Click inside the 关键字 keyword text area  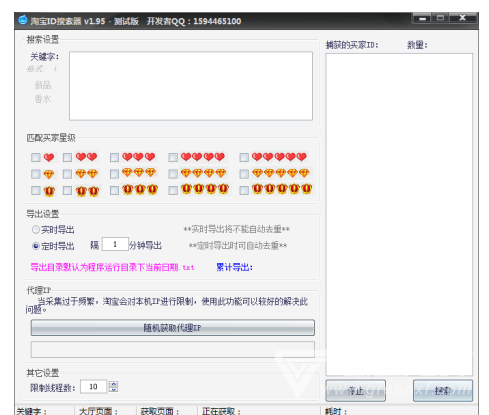click(x=191, y=86)
